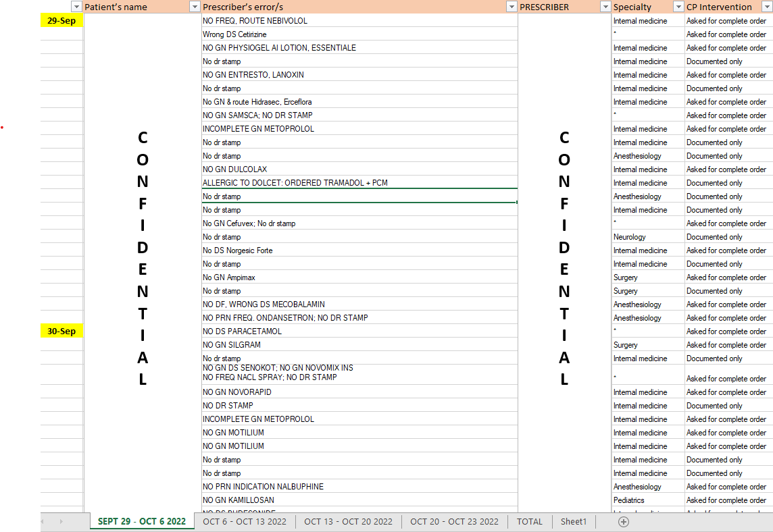Screen dimensions: 773x532
Task: Select cell NO GN NOVORAPID
Action: pos(359,392)
